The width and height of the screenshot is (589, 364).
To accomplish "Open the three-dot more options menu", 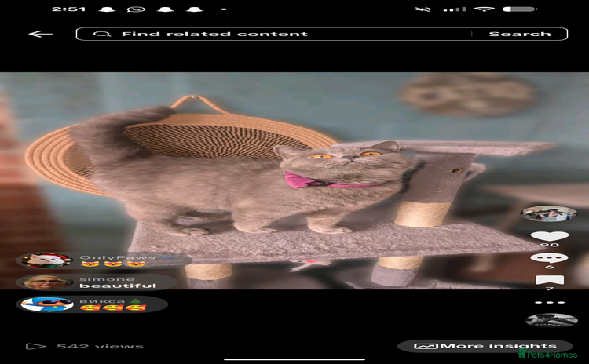I will pyautogui.click(x=549, y=302).
